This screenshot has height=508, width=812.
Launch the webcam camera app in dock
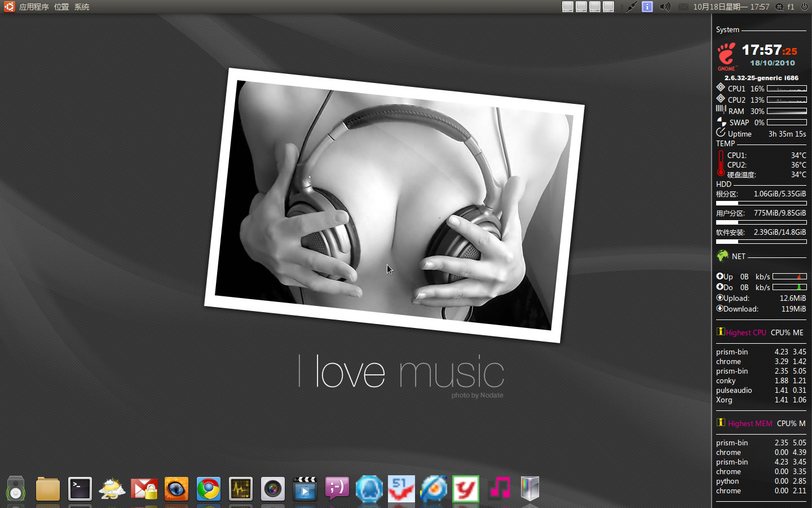click(273, 489)
